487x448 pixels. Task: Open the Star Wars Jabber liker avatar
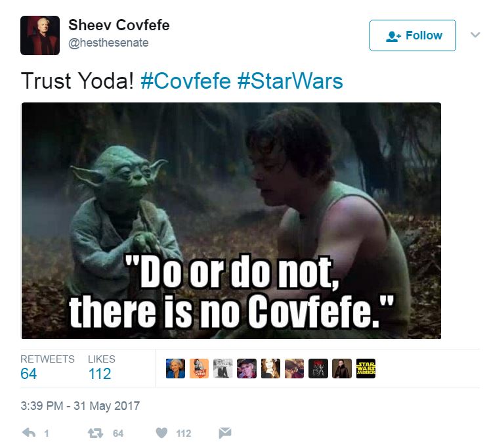(x=366, y=369)
